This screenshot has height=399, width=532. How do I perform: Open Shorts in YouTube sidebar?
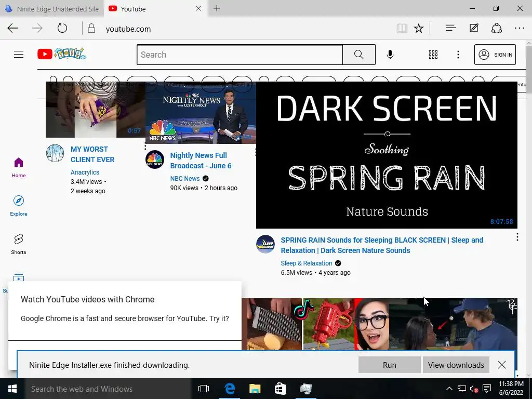point(19,244)
